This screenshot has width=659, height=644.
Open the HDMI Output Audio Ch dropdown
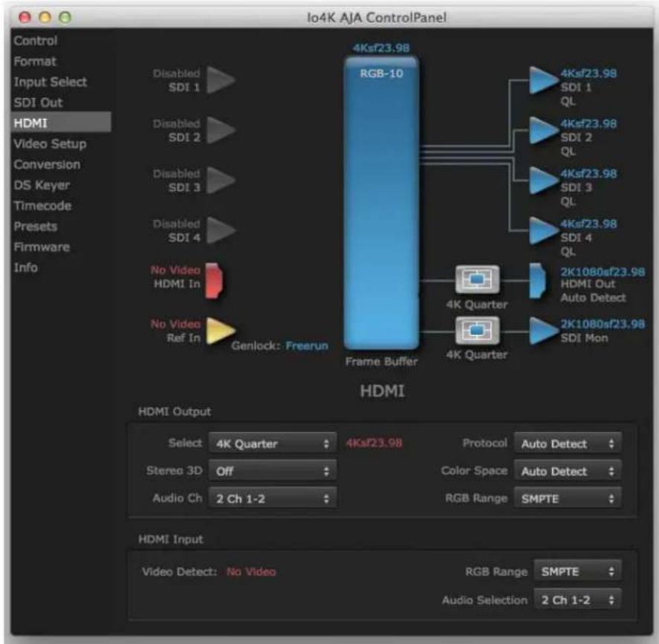pyautogui.click(x=273, y=498)
